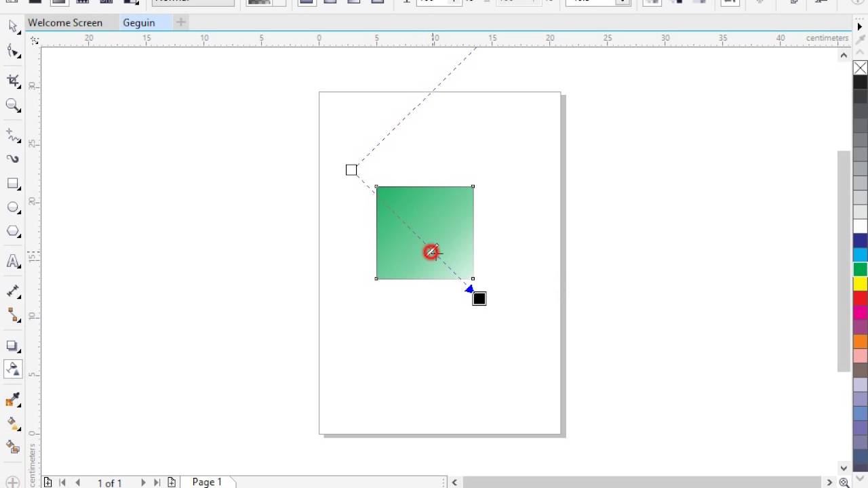
Task: Click the bottom-left rectangle corner handle
Action: 376,279
